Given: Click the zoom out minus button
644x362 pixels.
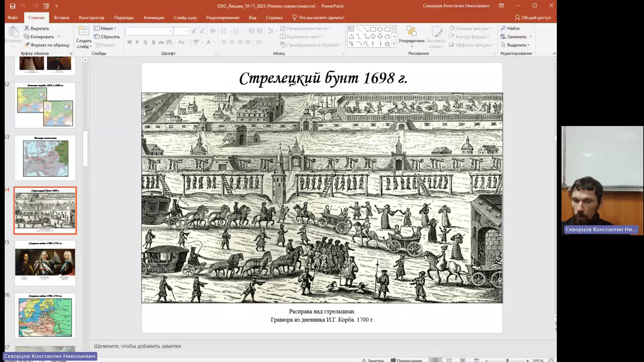Looking at the screenshot, I should point(486,360).
